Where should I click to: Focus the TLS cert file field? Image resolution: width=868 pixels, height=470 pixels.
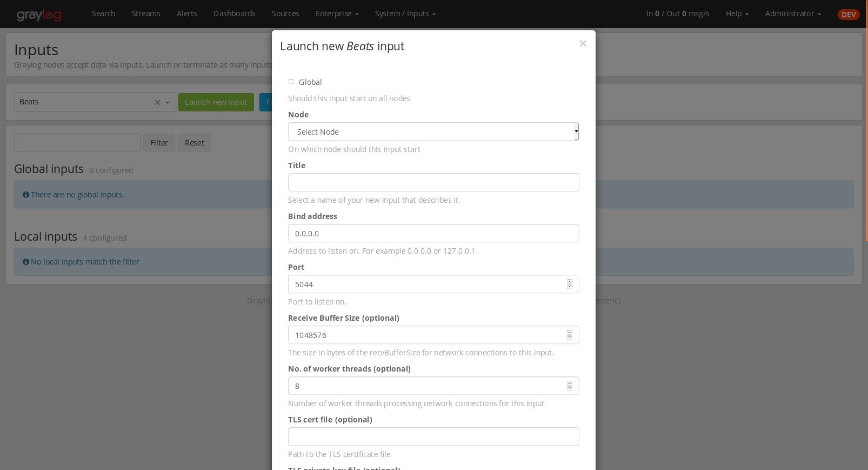click(433, 437)
